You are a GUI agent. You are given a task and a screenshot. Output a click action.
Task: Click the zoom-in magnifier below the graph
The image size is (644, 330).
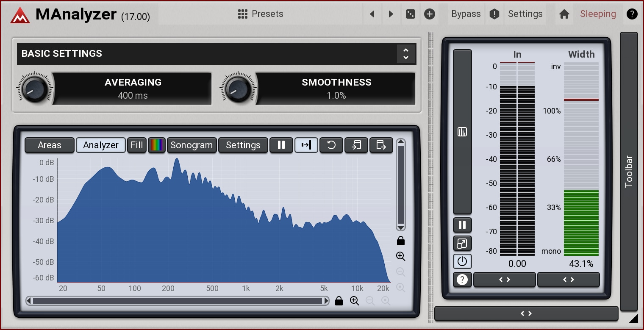(355, 301)
